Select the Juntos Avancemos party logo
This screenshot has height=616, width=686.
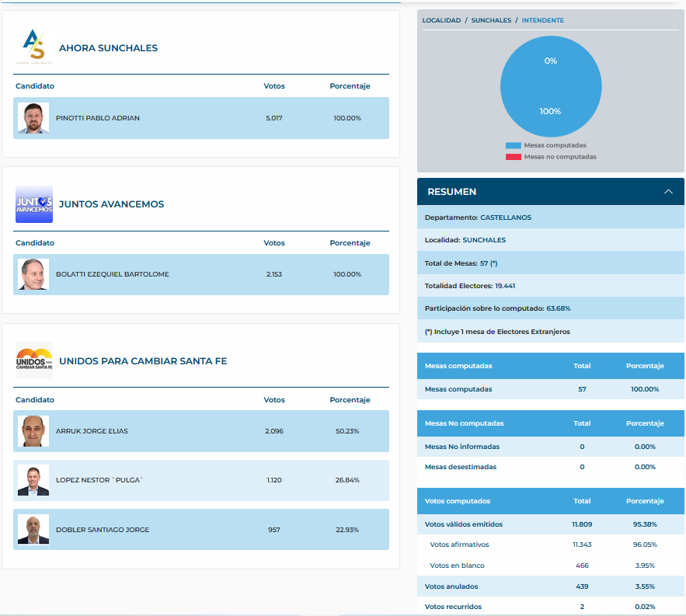click(x=33, y=205)
